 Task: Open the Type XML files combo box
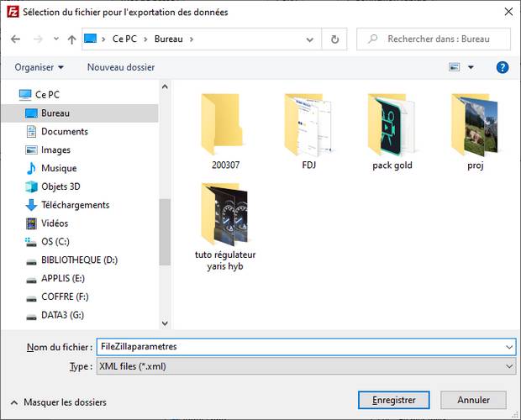point(306,366)
